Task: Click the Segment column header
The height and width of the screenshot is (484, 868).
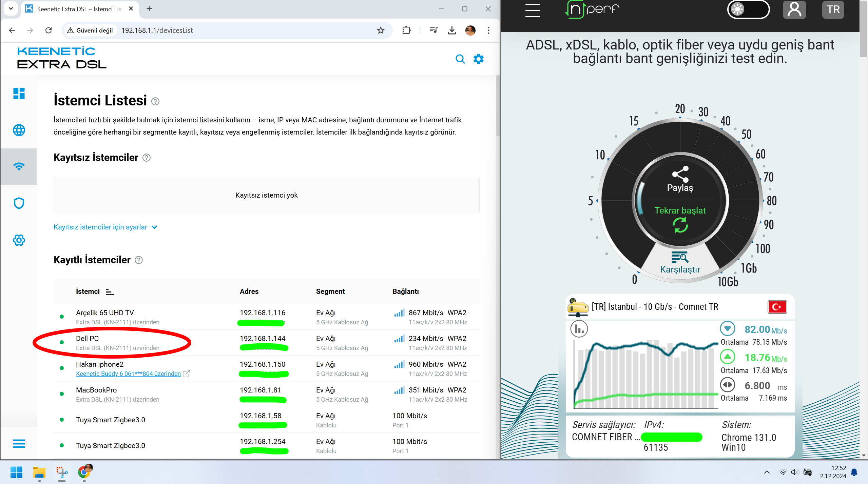Action: click(x=330, y=291)
